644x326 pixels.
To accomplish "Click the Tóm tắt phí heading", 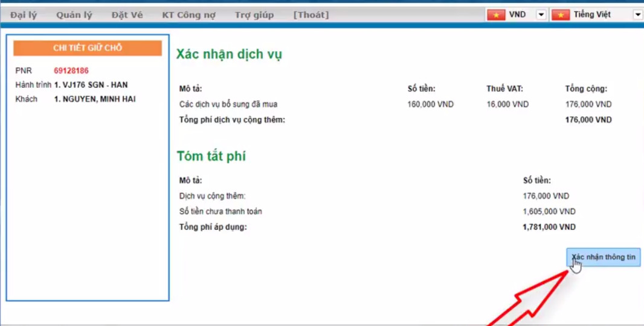I will 211,156.
